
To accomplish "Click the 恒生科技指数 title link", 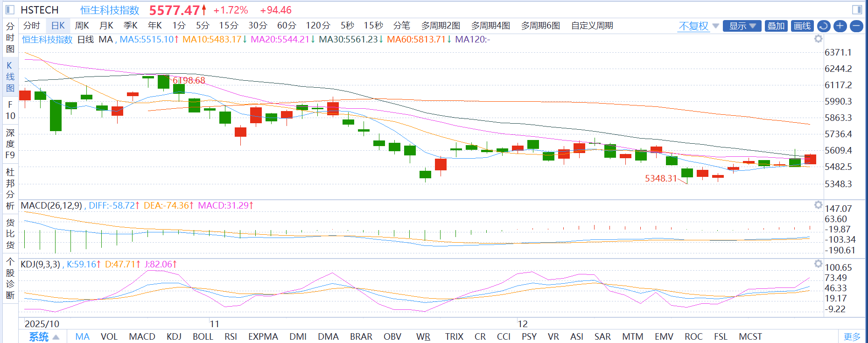I will pos(110,10).
